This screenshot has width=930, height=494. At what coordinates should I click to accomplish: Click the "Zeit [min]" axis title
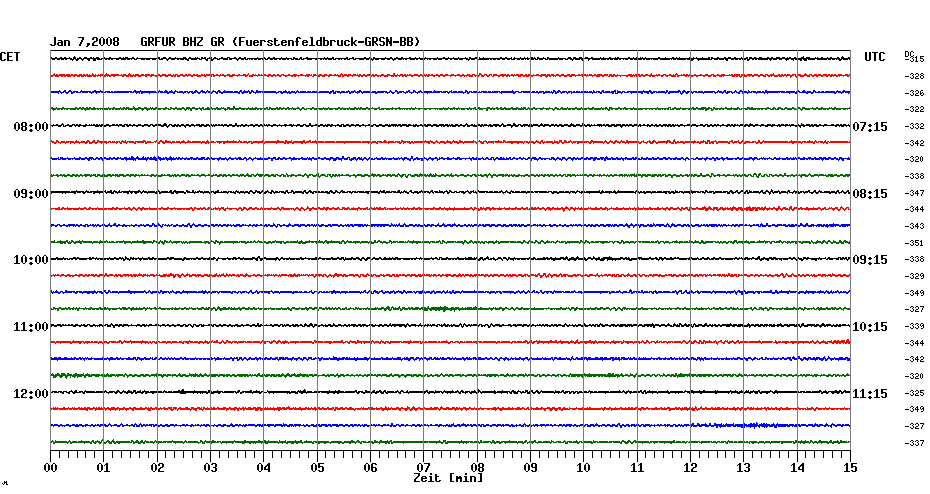[x=448, y=478]
